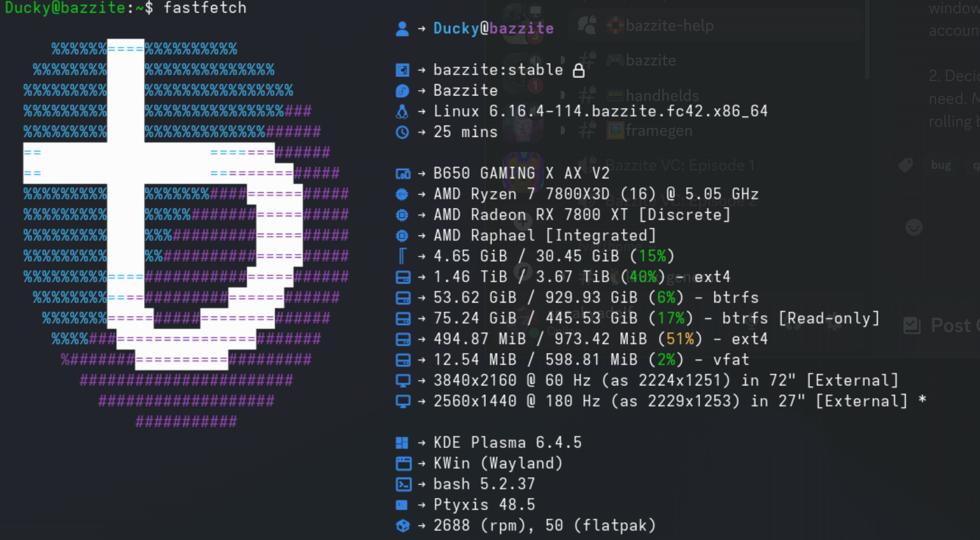
Task: Click the monitor icon beside 3840x2160
Action: pos(403,381)
